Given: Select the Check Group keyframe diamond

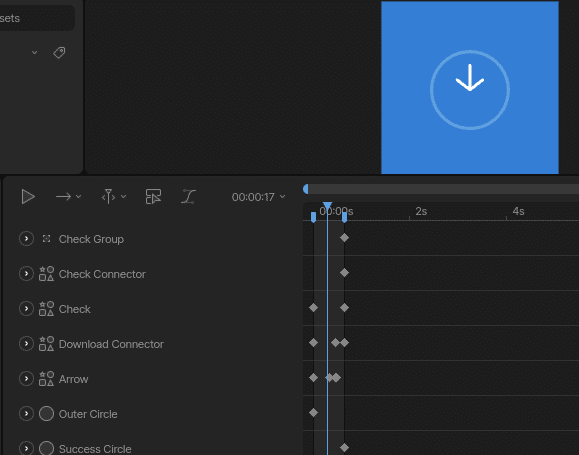Looking at the screenshot, I should tap(345, 237).
